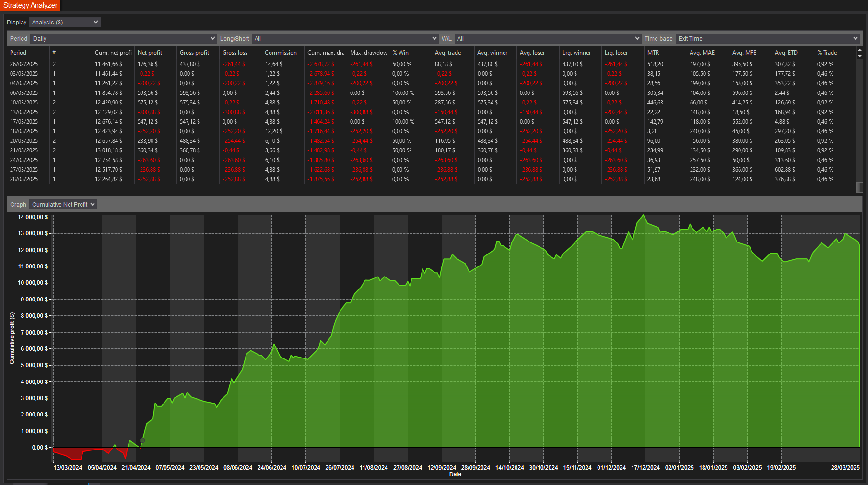Select the Strategy Analyzer tab
868x485 pixels.
(30, 5)
